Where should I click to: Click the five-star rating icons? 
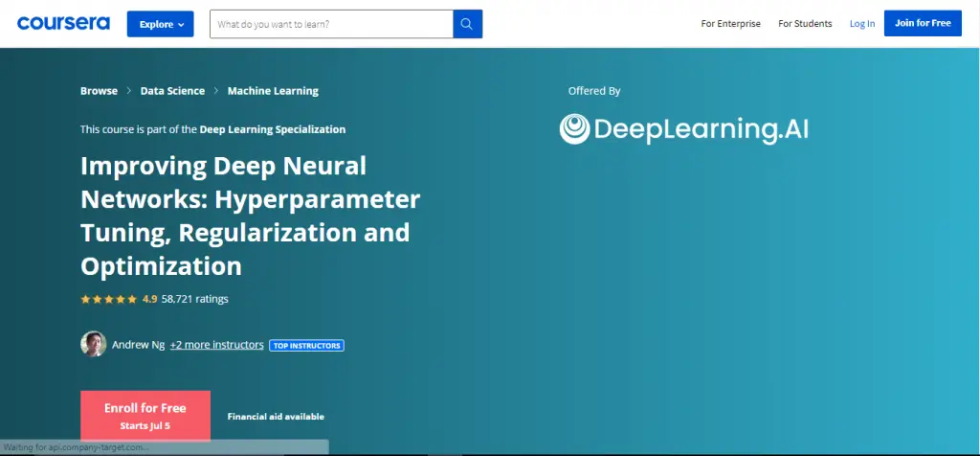tap(108, 299)
